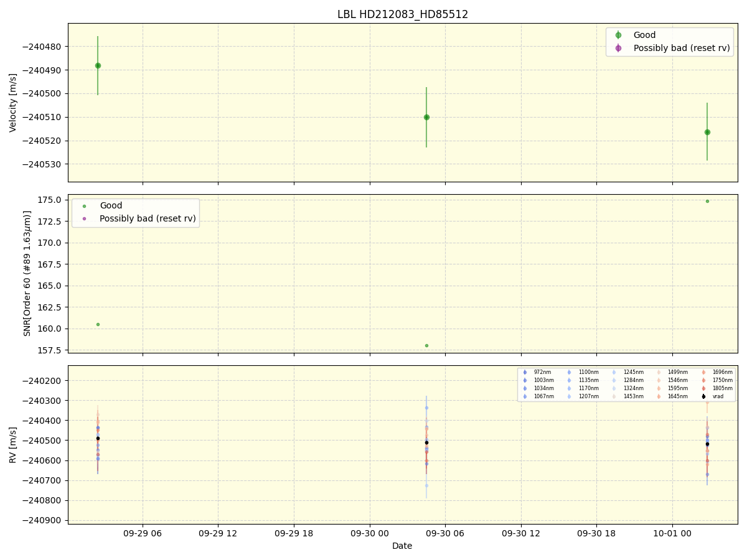Select the first velocity data point near -240488
747x560 pixels.
click(x=98, y=65)
